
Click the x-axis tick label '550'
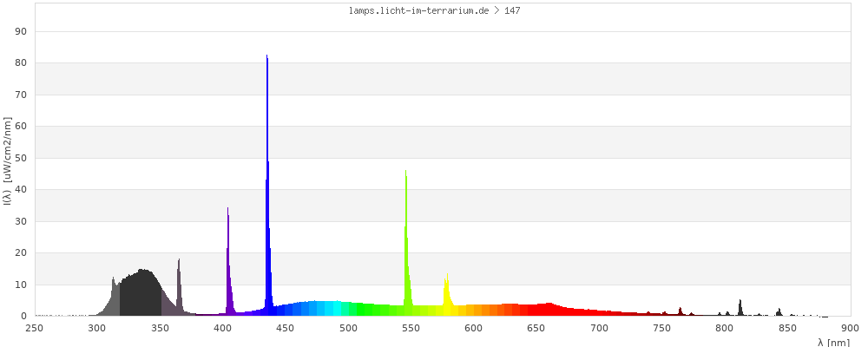click(x=411, y=328)
